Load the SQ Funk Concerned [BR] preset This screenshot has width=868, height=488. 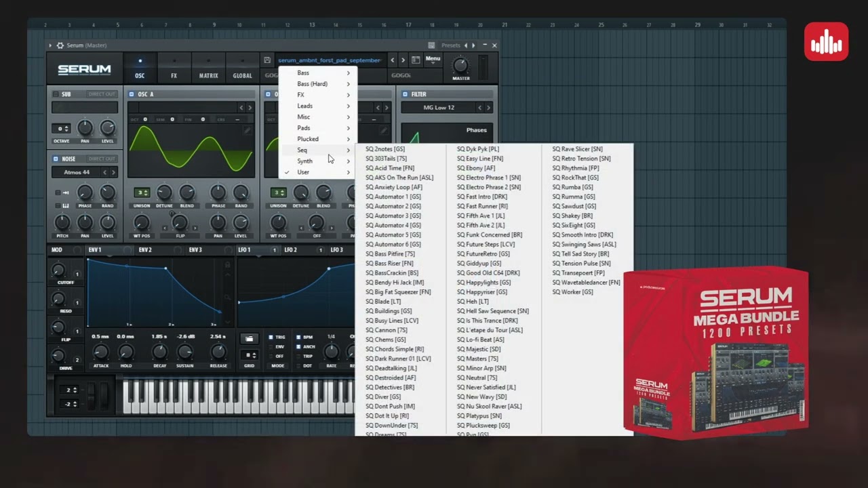489,235
